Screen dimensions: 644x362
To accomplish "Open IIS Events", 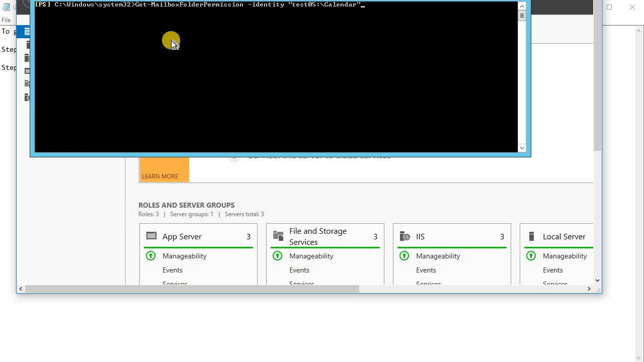I will click(426, 270).
